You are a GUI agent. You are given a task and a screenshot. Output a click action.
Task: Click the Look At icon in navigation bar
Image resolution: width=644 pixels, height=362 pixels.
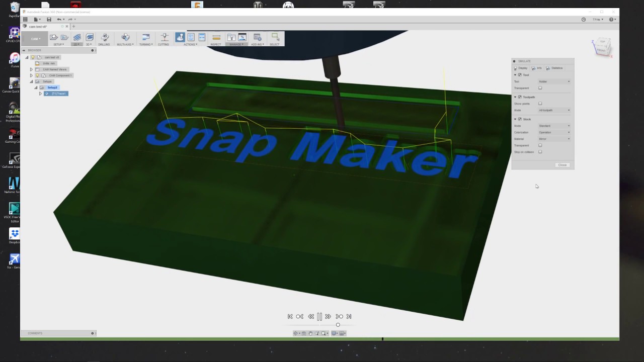tap(304, 333)
